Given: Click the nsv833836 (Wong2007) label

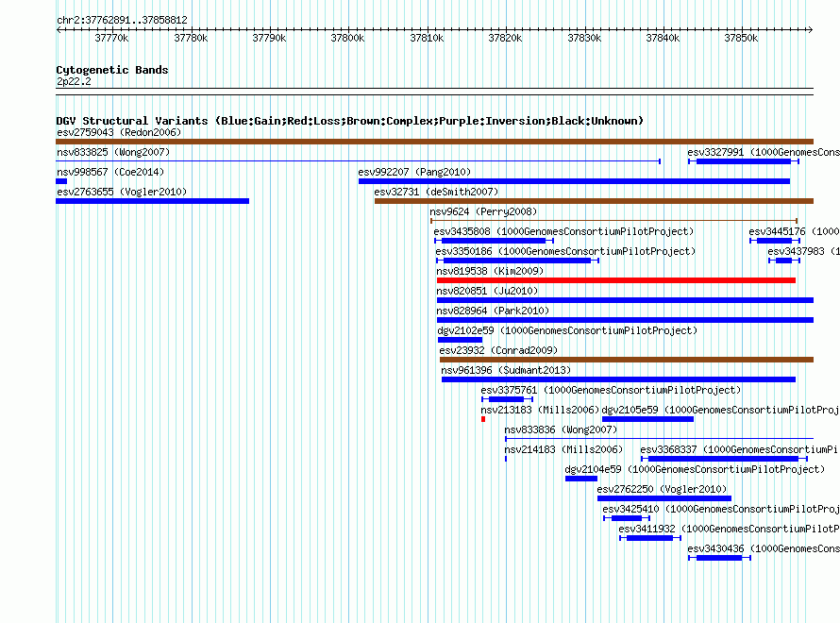Looking at the screenshot, I should [561, 429].
